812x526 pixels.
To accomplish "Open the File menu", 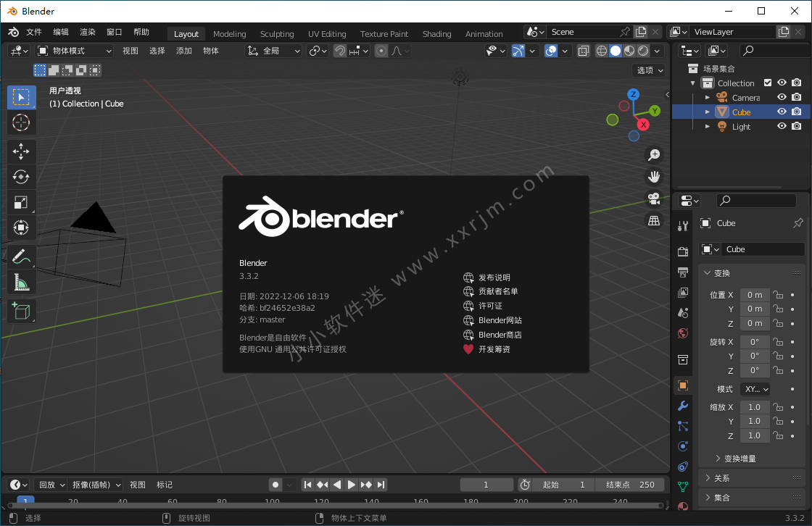I will click(33, 32).
